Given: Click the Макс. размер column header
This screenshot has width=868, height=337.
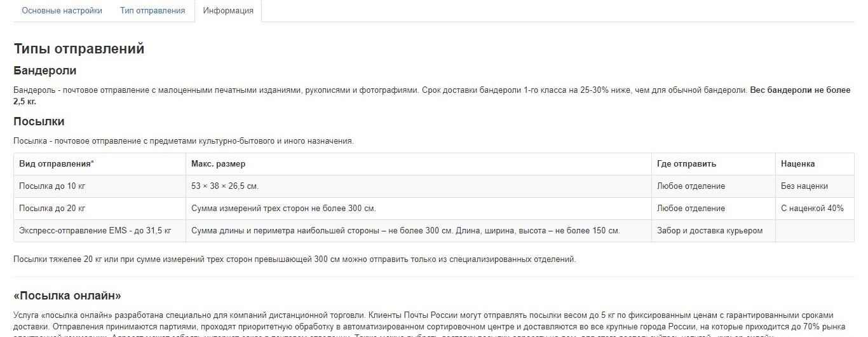Looking at the screenshot, I should pos(419,164).
